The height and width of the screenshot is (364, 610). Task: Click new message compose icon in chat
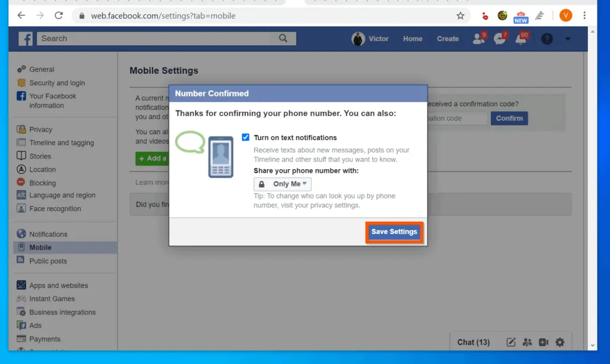(x=511, y=342)
